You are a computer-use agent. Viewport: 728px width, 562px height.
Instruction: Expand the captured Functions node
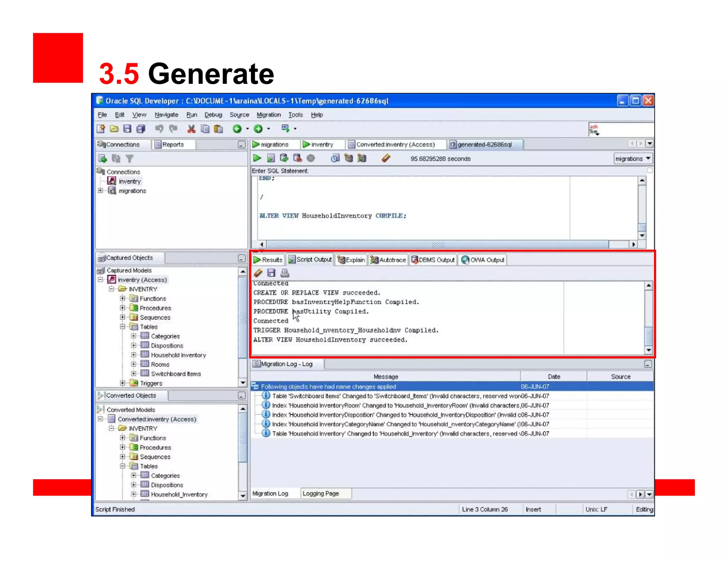tap(123, 298)
